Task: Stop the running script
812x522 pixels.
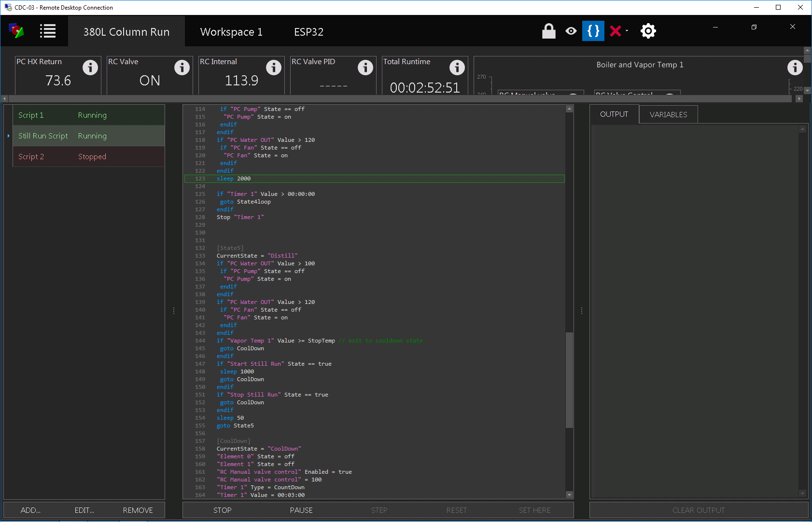Action: pos(223,510)
